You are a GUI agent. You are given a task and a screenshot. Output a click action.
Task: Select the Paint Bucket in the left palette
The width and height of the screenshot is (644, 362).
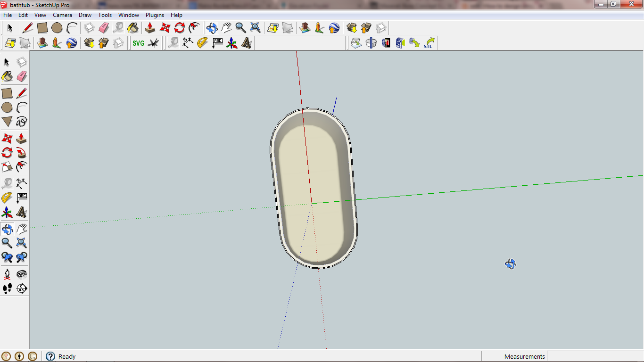(x=7, y=76)
